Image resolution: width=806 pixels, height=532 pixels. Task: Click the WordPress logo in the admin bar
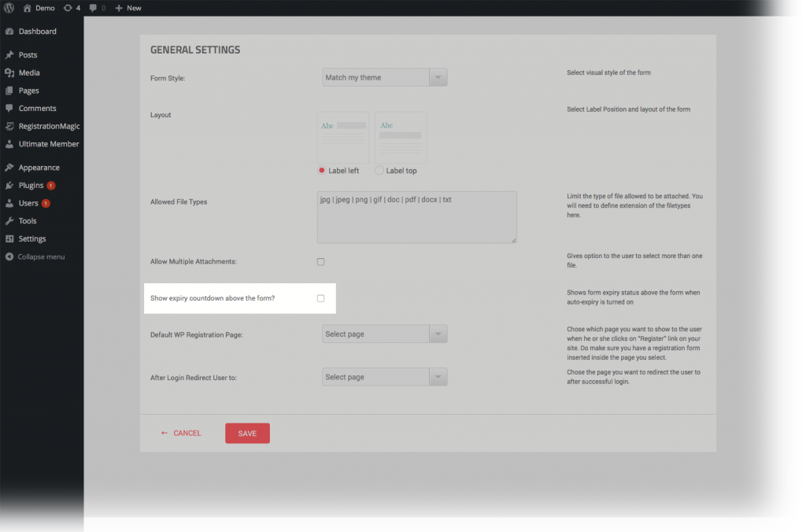pyautogui.click(x=8, y=7)
